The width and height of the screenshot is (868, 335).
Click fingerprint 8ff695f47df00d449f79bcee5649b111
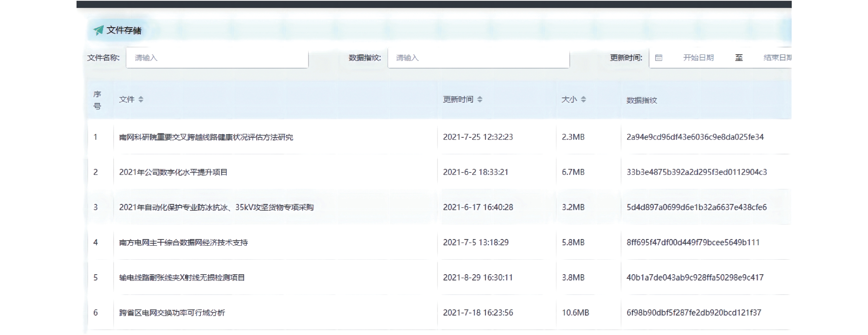pyautogui.click(x=693, y=242)
